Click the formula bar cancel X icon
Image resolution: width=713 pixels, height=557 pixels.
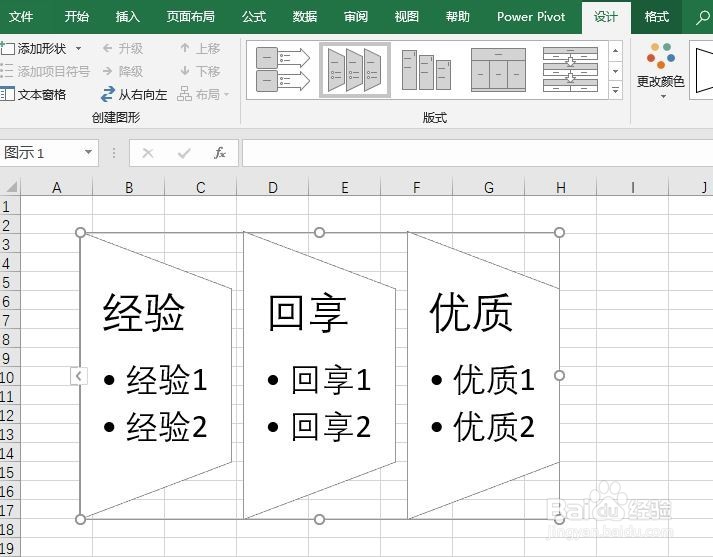coord(148,153)
